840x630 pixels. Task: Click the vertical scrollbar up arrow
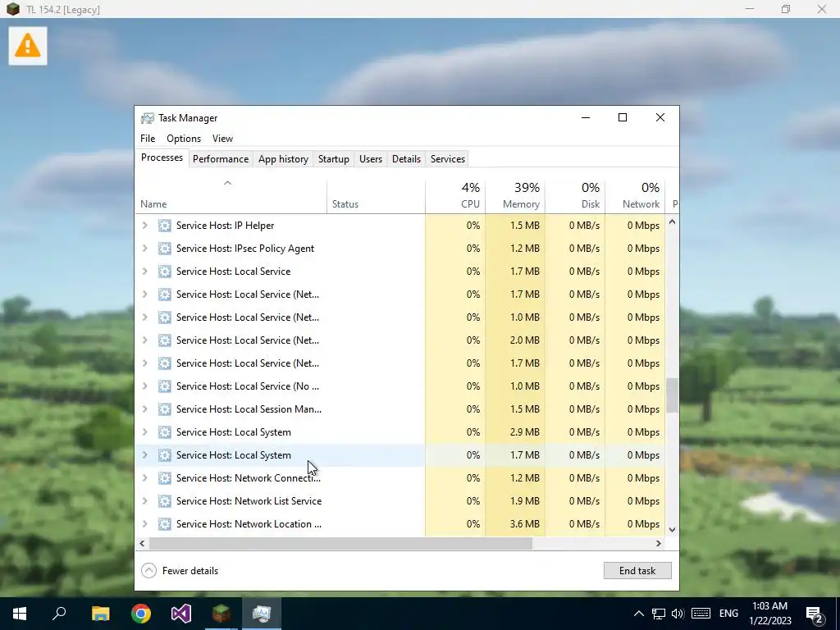[672, 221]
